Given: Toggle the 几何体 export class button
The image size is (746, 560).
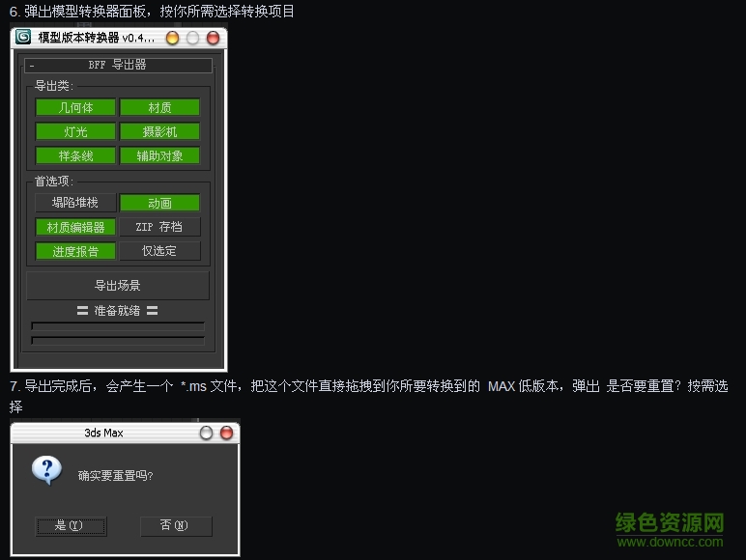Looking at the screenshot, I should [75, 107].
